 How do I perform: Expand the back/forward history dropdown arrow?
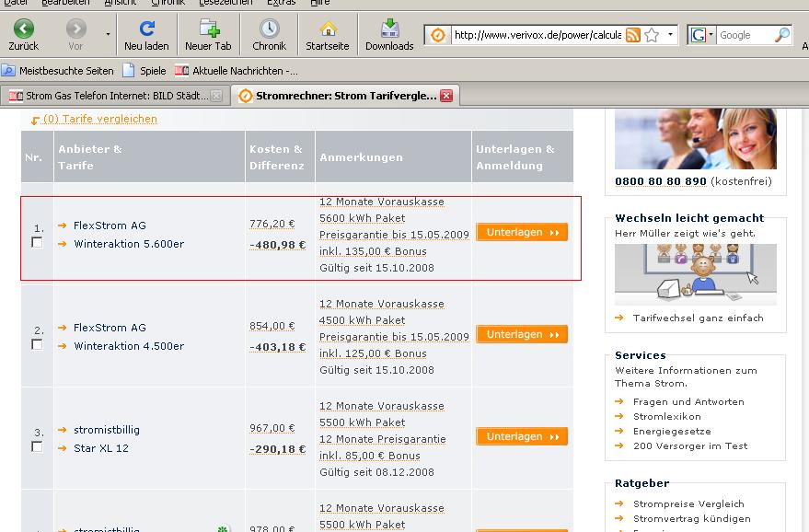pos(108,35)
